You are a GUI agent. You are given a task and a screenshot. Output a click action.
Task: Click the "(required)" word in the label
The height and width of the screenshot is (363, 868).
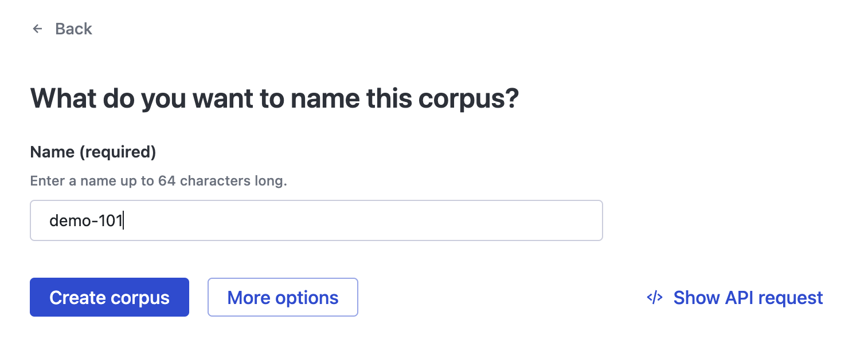coord(118,152)
